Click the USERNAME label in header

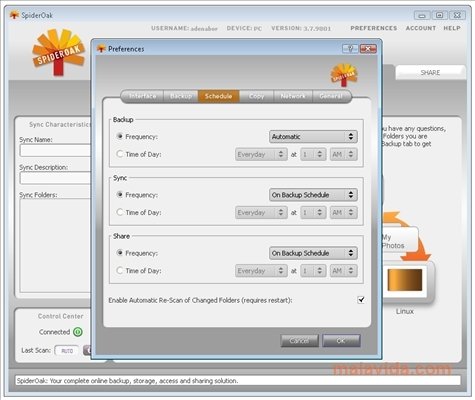pos(170,28)
